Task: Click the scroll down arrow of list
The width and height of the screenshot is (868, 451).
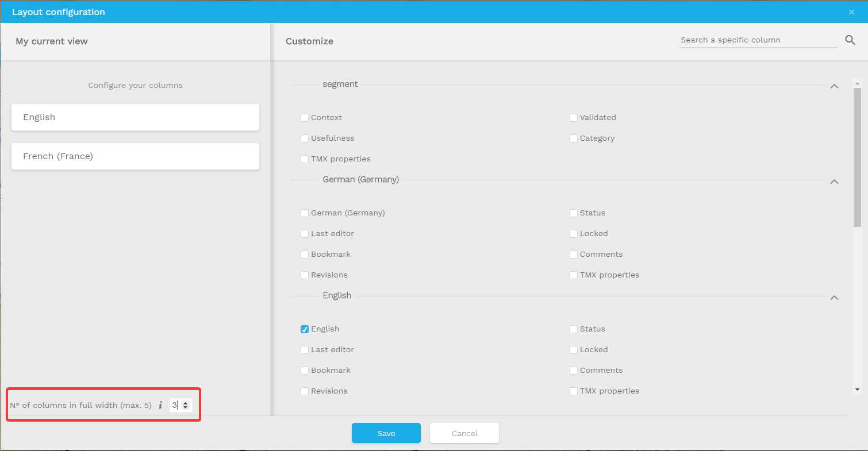Action: click(857, 390)
